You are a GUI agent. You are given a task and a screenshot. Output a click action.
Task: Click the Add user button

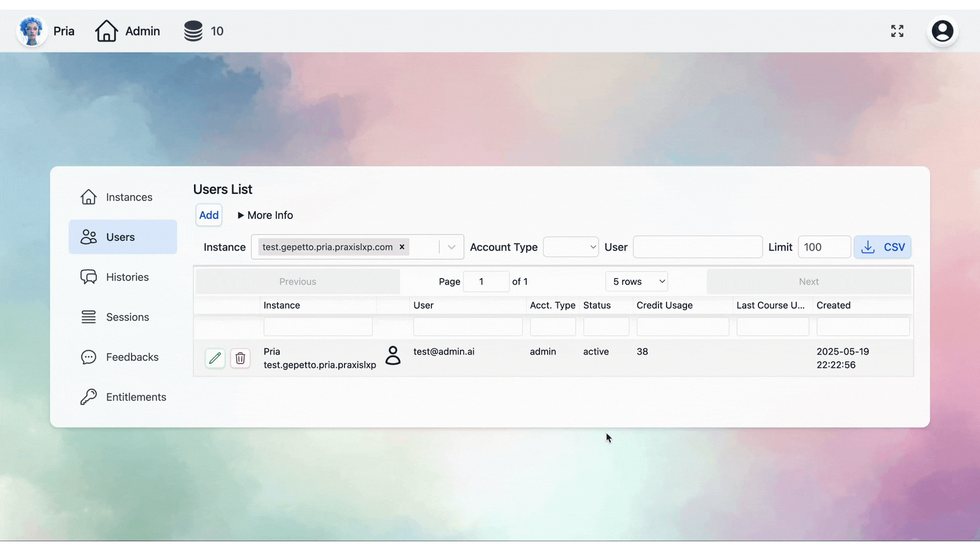coord(208,215)
